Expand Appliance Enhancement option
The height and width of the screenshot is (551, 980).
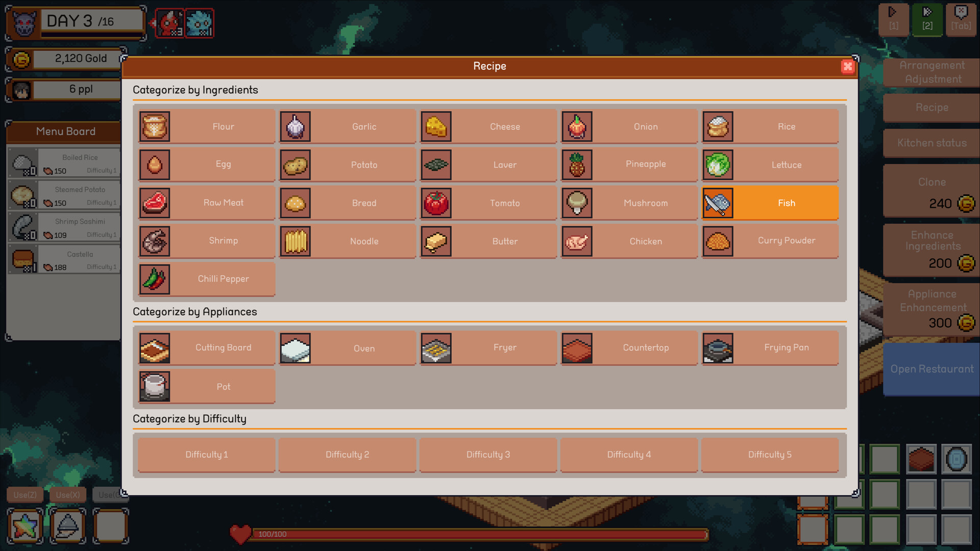click(932, 314)
